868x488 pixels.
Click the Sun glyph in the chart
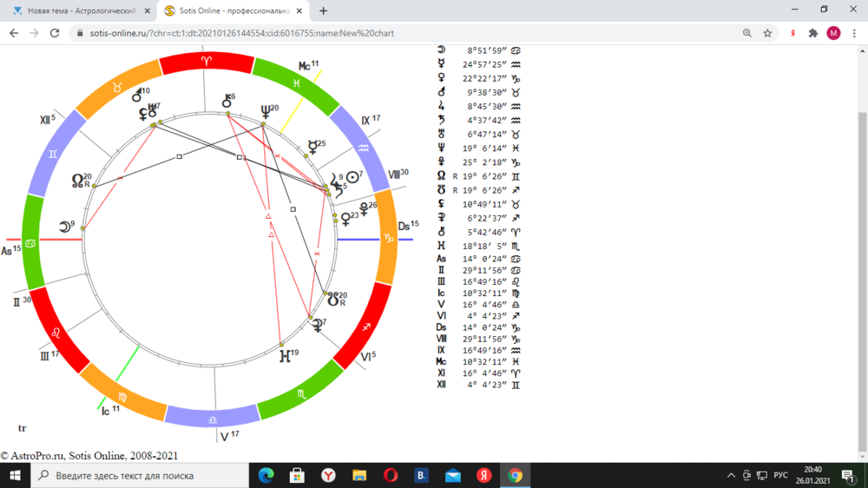pyautogui.click(x=352, y=178)
